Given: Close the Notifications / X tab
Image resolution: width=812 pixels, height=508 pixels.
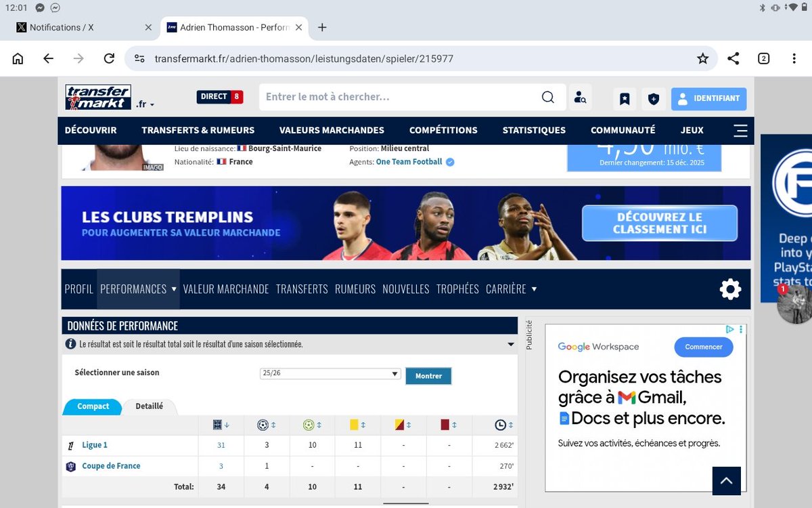Looking at the screenshot, I should (148, 27).
